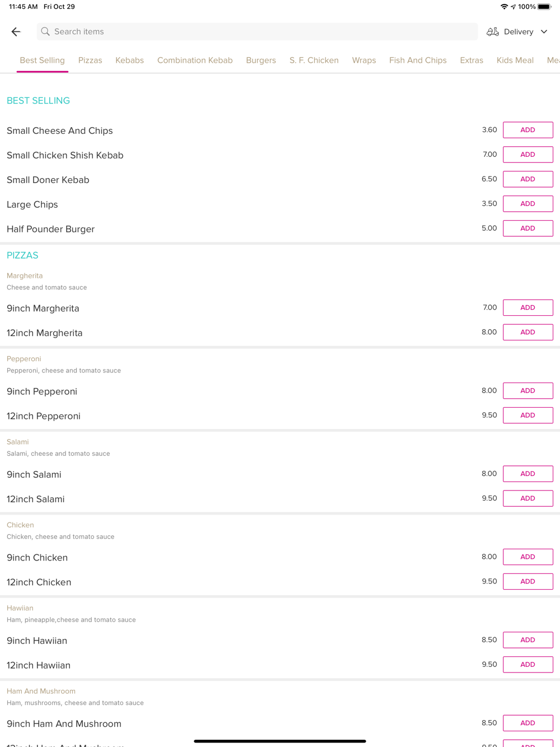This screenshot has height=747, width=560.
Task: Open the Kebabs tab
Action: pos(129,60)
